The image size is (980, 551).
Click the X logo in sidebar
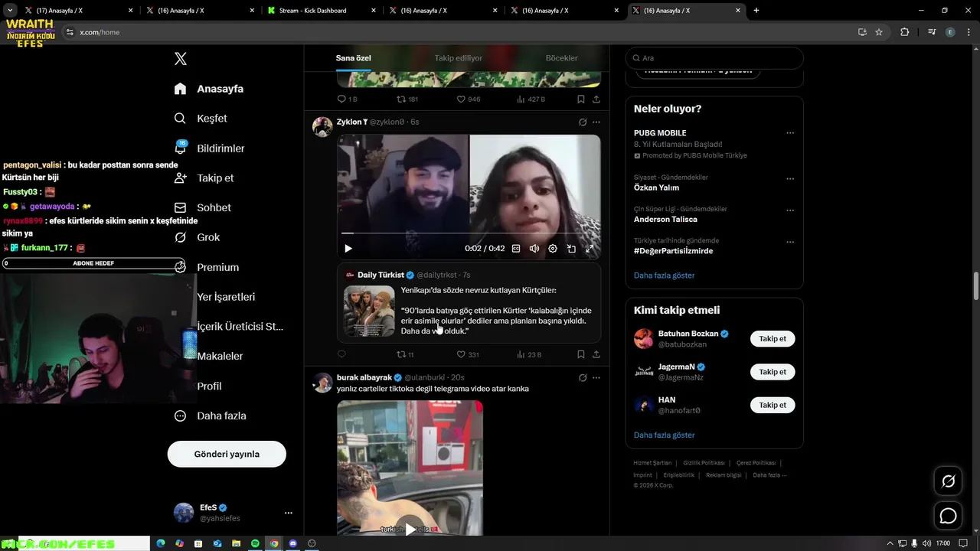click(180, 59)
